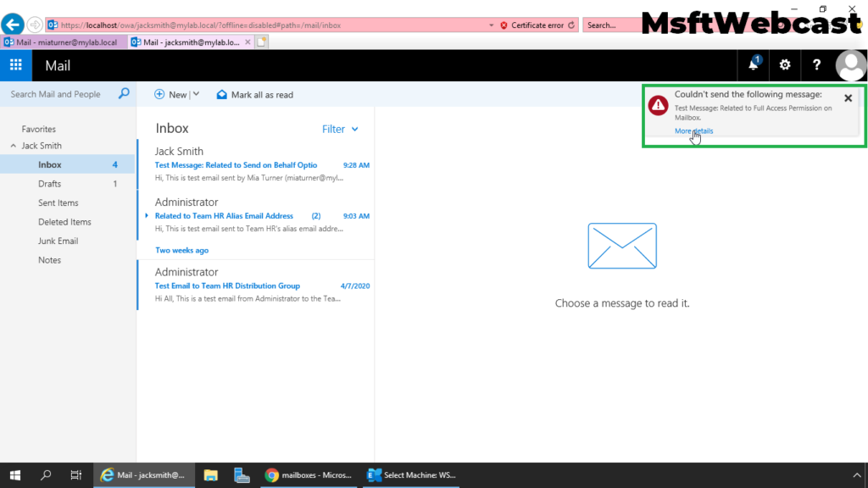Open a new browser tab
Viewport: 868px width, 488px height.
(262, 42)
